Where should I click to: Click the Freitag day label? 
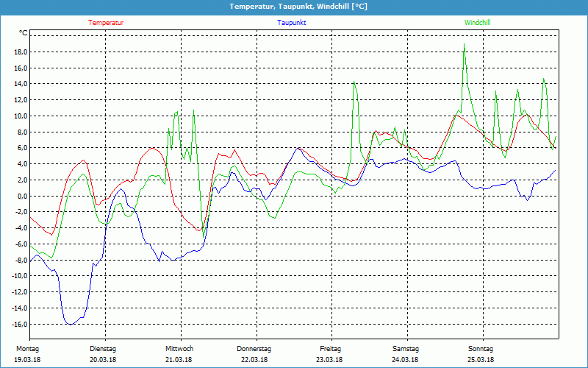tap(330, 349)
